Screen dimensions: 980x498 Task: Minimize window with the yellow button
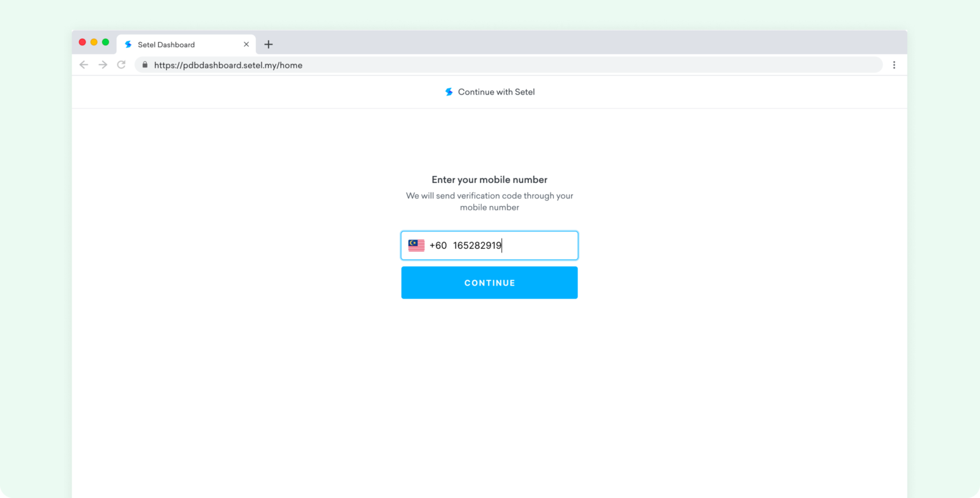coord(94,42)
